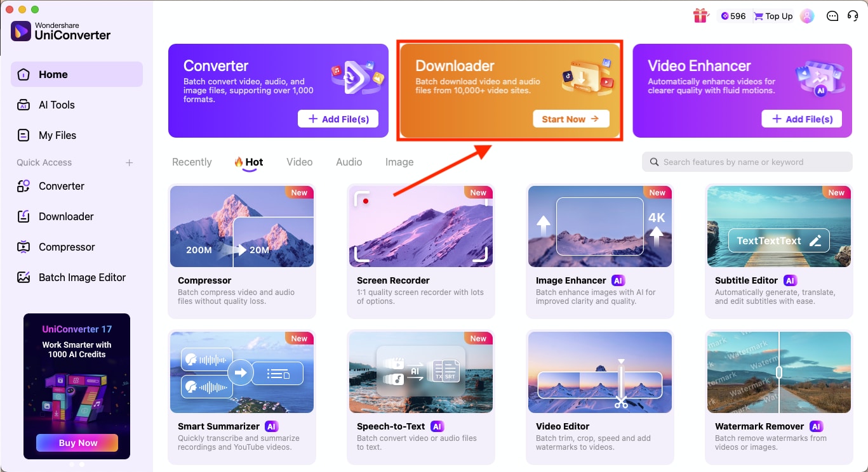Viewport: 868px width, 472px height.
Task: Expand Quick Access with the plus control
Action: click(x=129, y=162)
